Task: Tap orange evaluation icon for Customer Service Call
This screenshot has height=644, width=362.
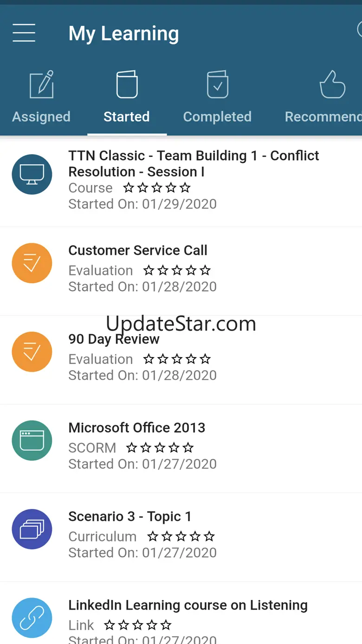Action: (x=32, y=263)
